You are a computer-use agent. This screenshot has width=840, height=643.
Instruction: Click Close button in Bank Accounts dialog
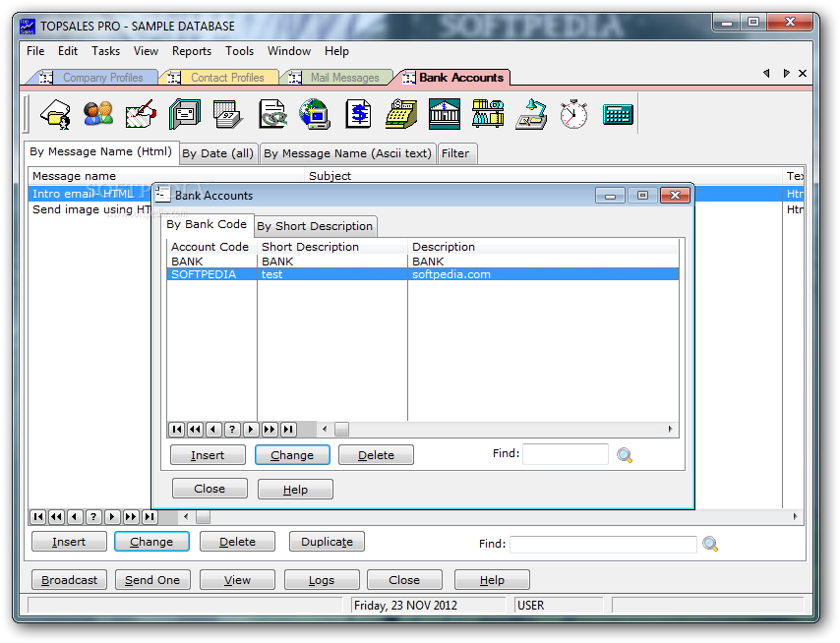(210, 489)
